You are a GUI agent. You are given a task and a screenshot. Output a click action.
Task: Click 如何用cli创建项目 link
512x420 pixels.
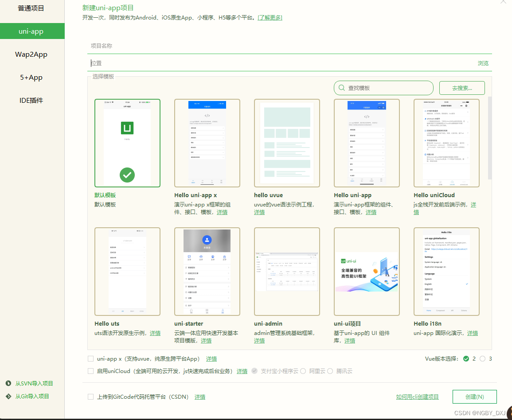417,397
